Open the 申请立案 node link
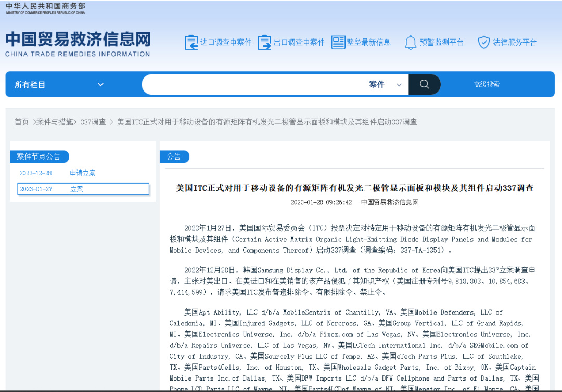This screenshot has width=562, height=392. pos(82,173)
